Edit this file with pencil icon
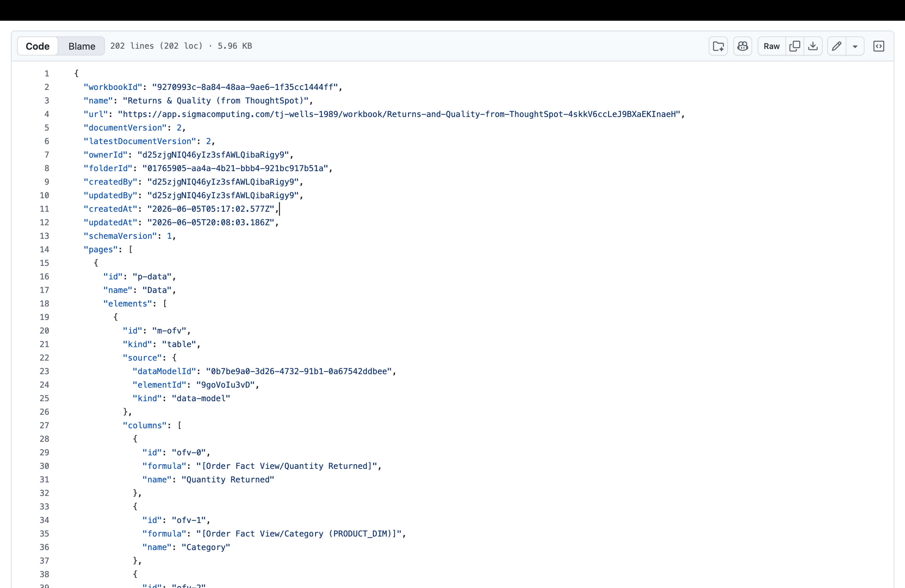 [x=837, y=46]
